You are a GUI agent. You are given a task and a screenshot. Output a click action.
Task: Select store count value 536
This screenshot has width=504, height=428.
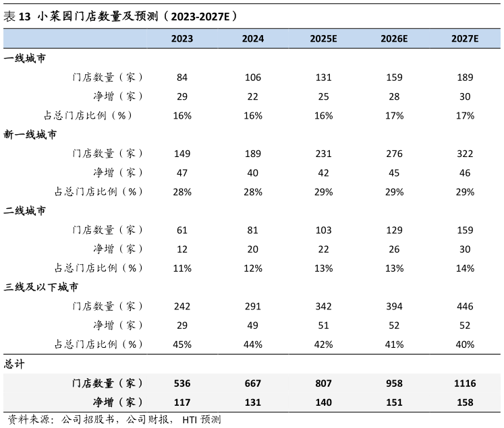[181, 384]
